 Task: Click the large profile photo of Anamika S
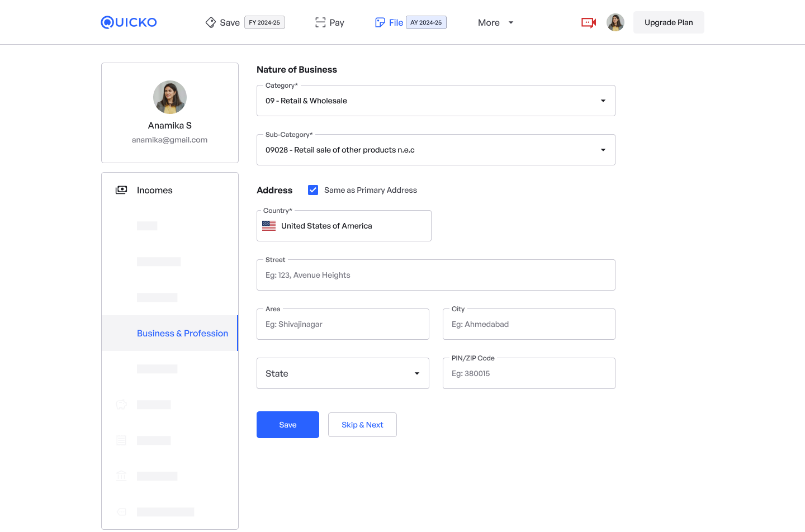click(x=170, y=97)
